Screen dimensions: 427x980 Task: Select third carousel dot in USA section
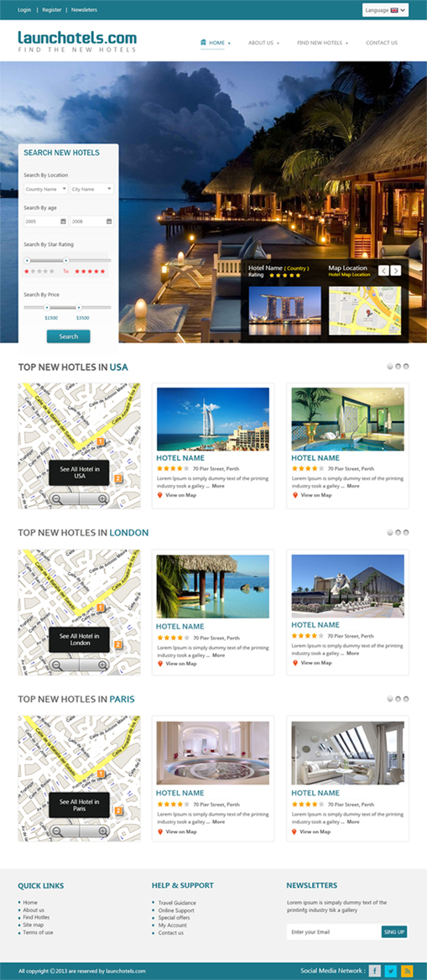[x=406, y=367]
